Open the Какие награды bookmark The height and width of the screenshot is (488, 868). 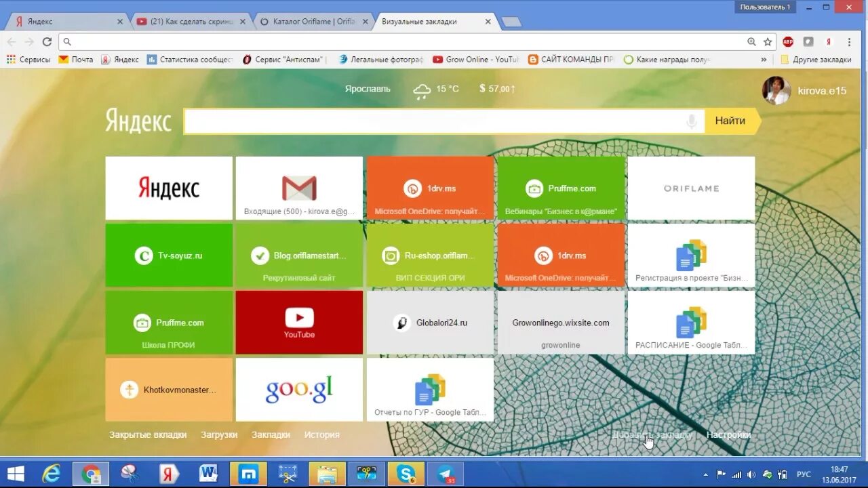click(667, 60)
